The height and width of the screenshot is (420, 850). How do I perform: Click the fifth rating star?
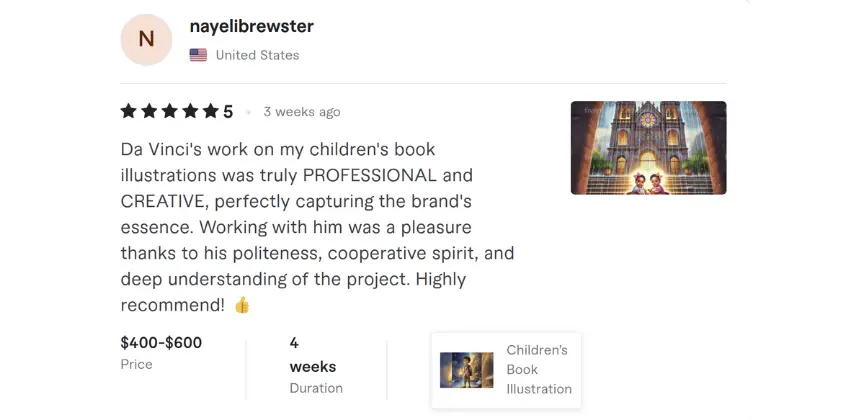[x=209, y=112]
